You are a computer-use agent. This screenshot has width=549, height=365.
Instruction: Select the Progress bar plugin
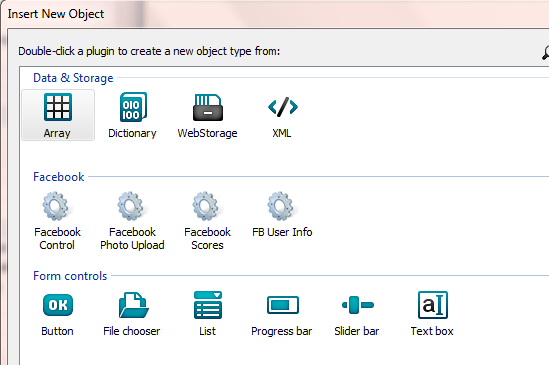(x=282, y=314)
